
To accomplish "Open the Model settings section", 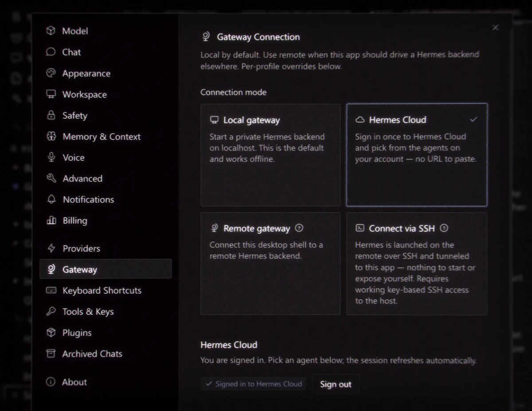I will pos(106,31).
